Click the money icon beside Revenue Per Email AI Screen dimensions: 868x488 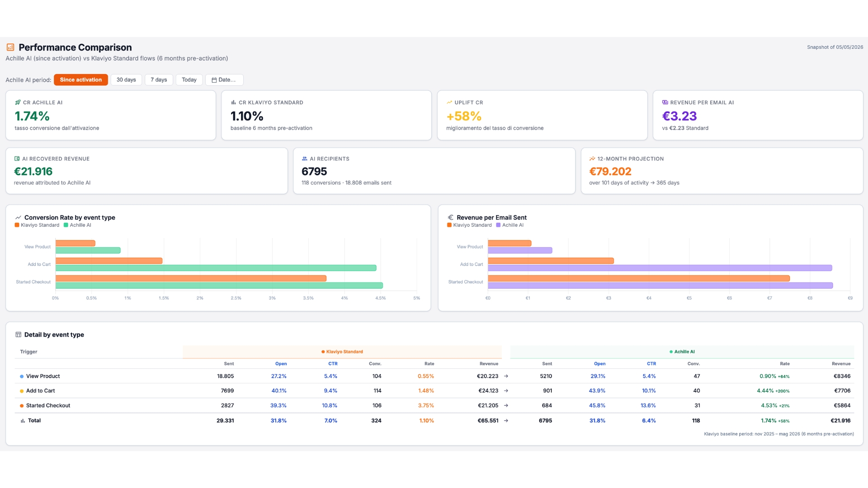665,103
